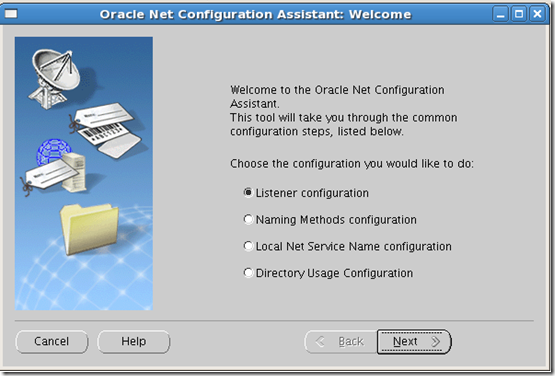555x376 pixels.
Task: Cancel the configuration assistant
Action: (x=52, y=341)
